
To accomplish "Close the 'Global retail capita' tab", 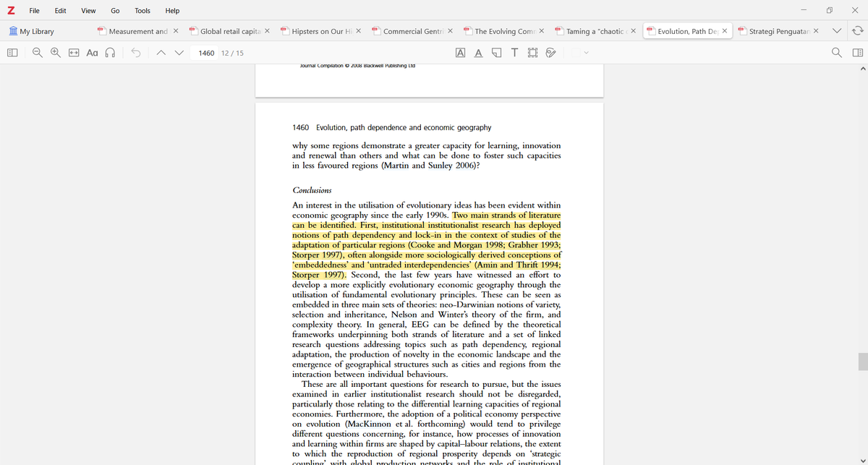I will click(x=267, y=31).
